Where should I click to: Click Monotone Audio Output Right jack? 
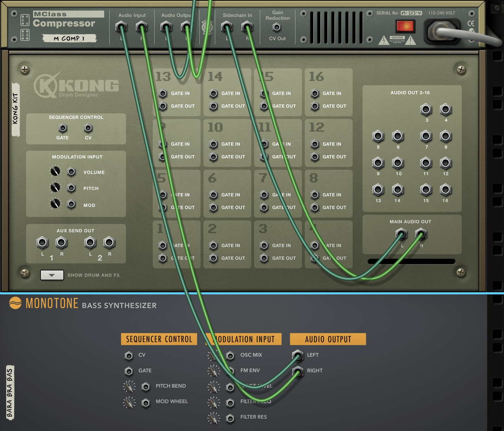point(298,371)
